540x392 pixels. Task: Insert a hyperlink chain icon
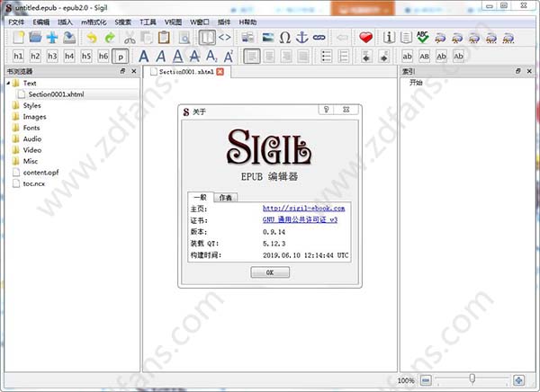coord(319,38)
